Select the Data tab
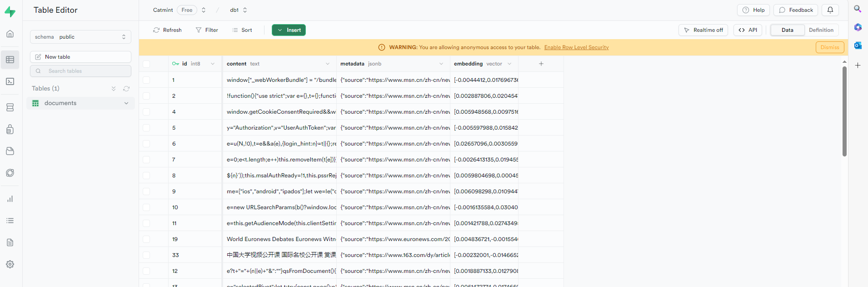 (787, 30)
